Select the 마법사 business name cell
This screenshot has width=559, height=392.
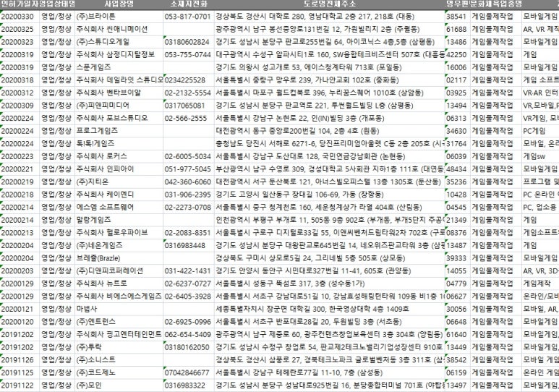(119, 309)
